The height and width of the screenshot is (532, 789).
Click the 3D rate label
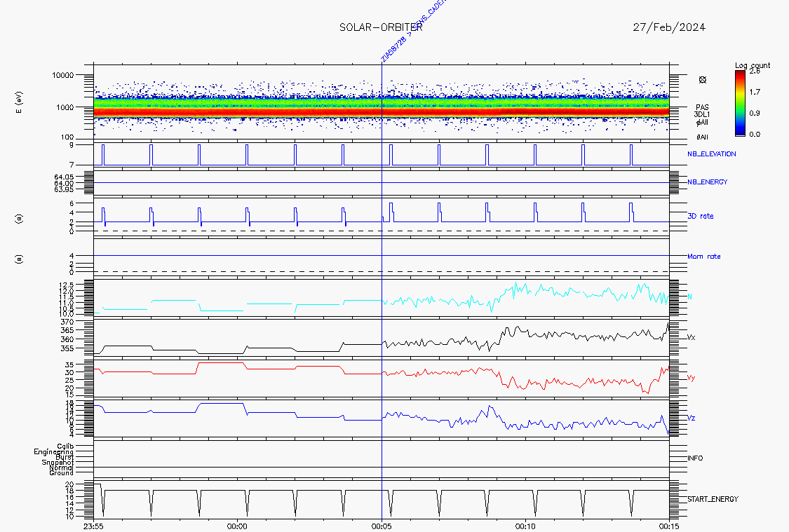701,216
